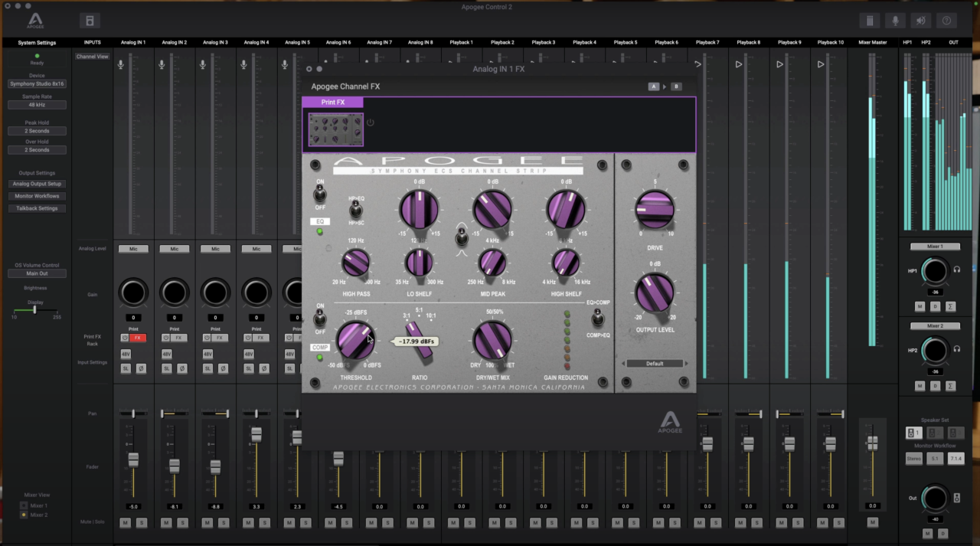Screen dimensions: 980x546
Task: Flip the EQ ON/OFF toggle switch
Action: [x=320, y=195]
